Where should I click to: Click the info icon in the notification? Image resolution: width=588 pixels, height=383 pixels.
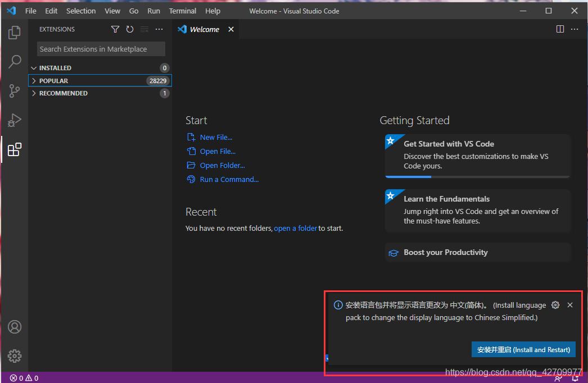point(338,305)
